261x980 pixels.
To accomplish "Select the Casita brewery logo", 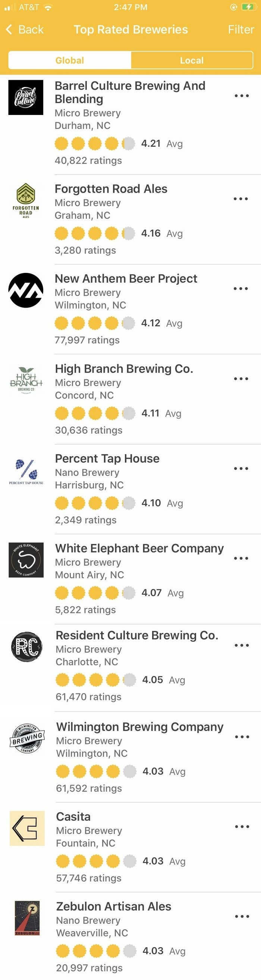I will click(27, 828).
